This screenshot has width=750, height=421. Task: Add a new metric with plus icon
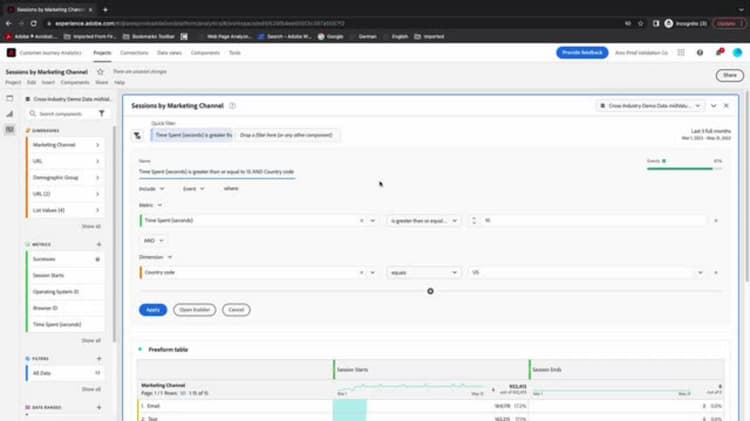pyautogui.click(x=99, y=244)
